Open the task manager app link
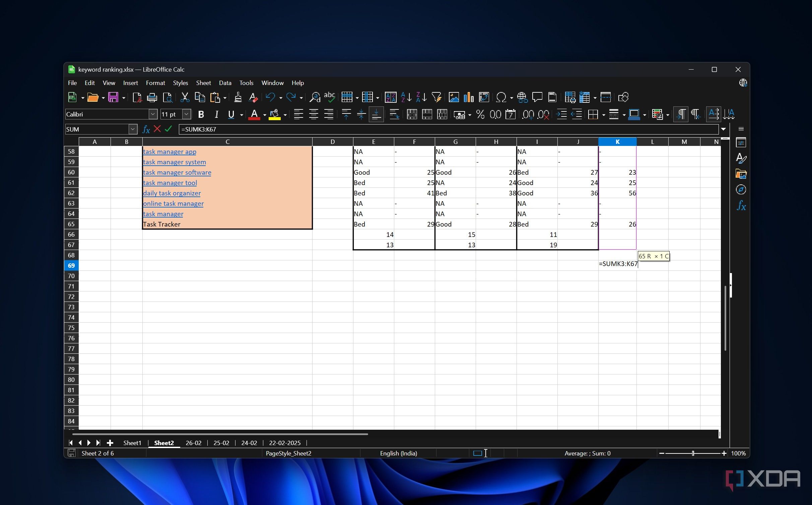812x505 pixels. tap(170, 152)
